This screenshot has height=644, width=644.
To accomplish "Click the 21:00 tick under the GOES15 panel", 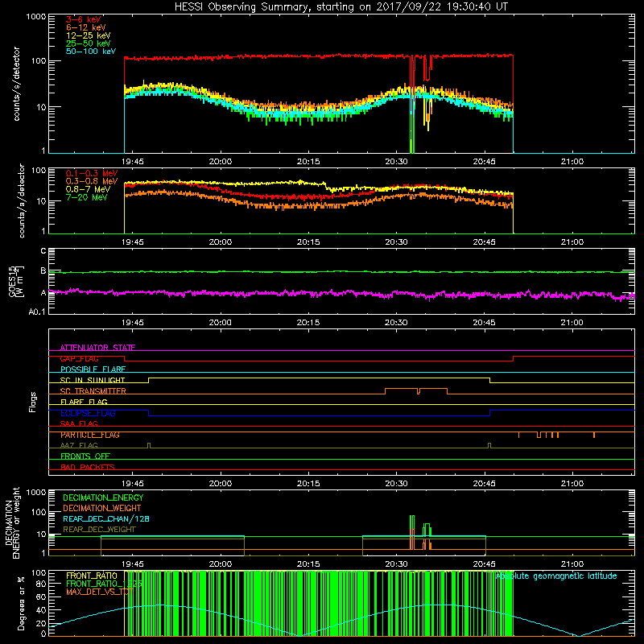I will pyautogui.click(x=572, y=323).
